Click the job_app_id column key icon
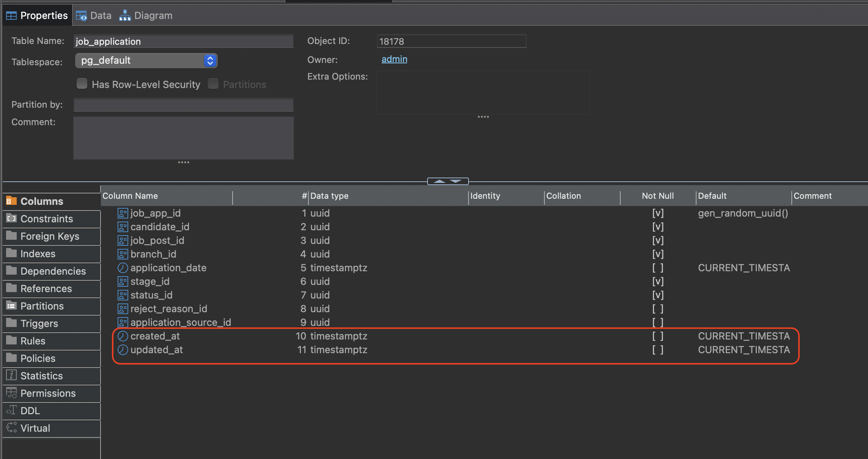The width and height of the screenshot is (868, 459). click(123, 213)
